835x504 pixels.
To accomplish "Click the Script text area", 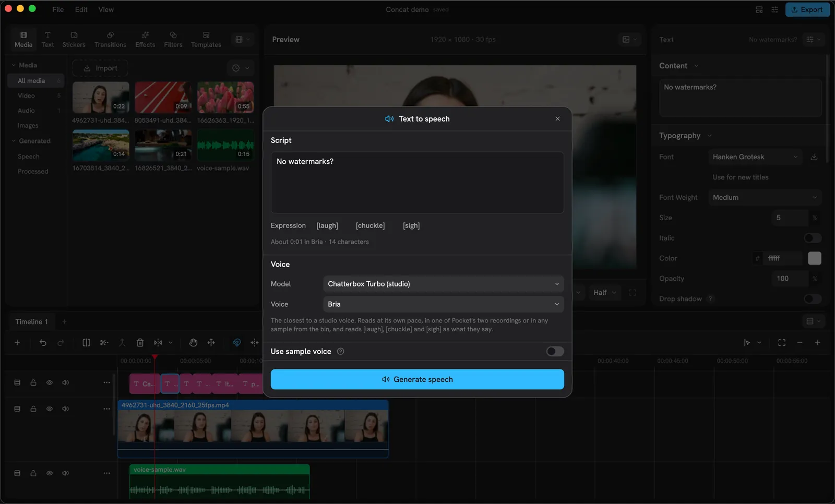I will tap(417, 183).
